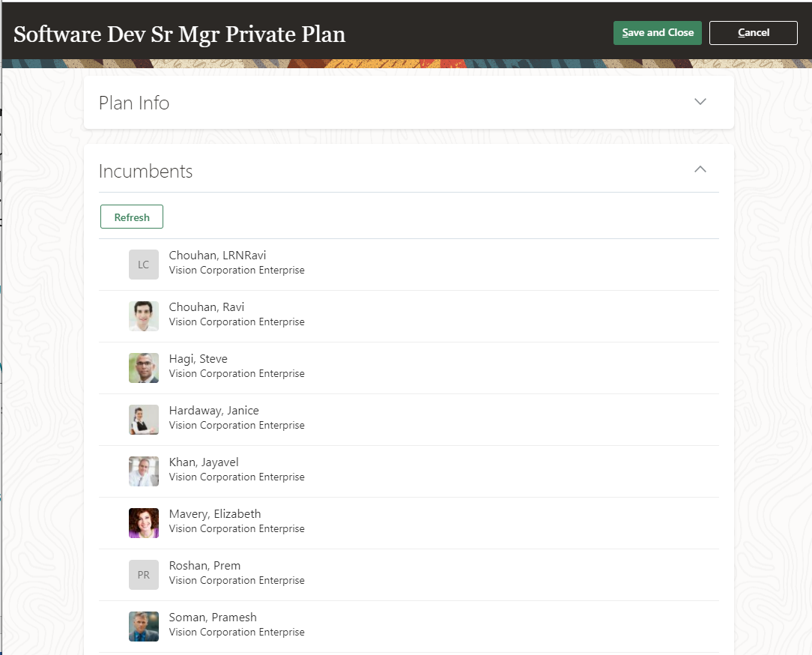Click Janice Hardaway's profile photo
Image resolution: width=812 pixels, height=655 pixels.
(x=143, y=419)
